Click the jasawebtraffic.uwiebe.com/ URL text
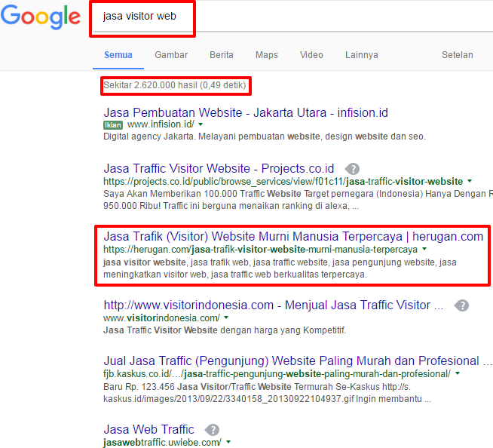The image size is (493, 448). (163, 443)
